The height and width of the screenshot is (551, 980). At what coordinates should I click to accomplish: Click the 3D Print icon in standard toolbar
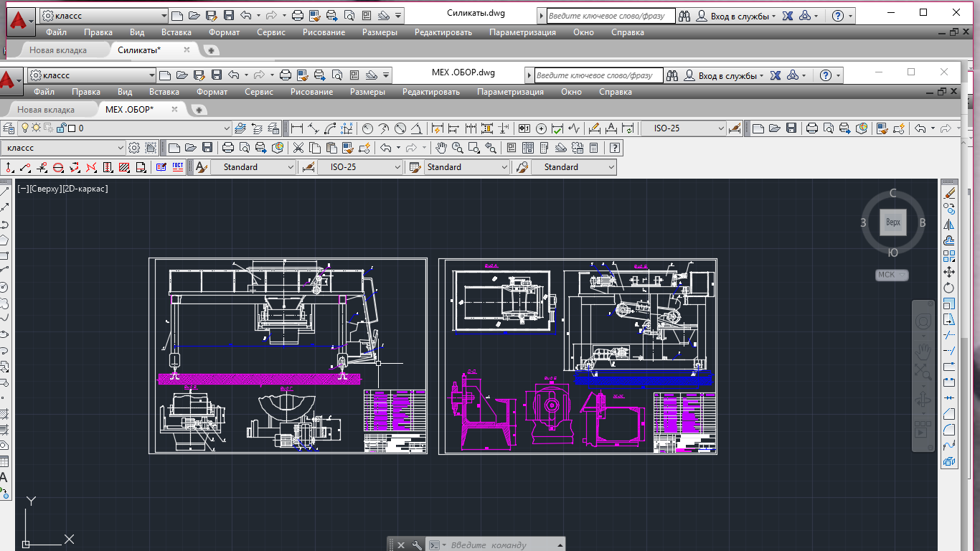tap(278, 148)
